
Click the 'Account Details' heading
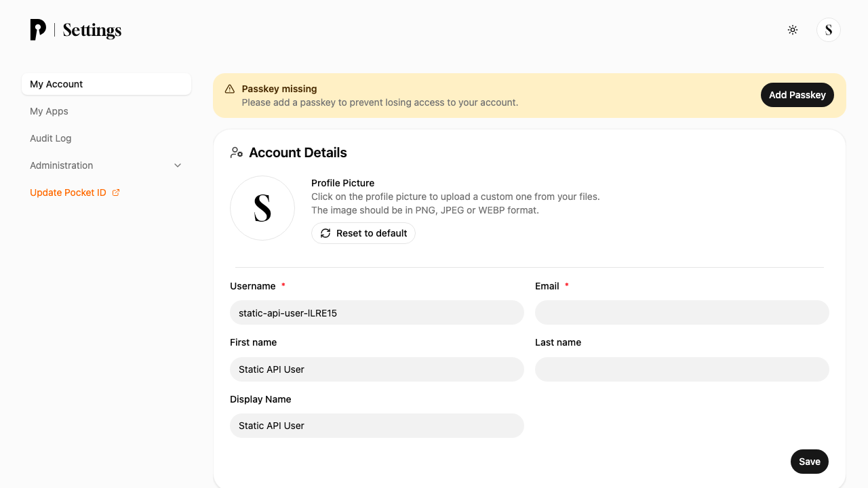tap(298, 152)
